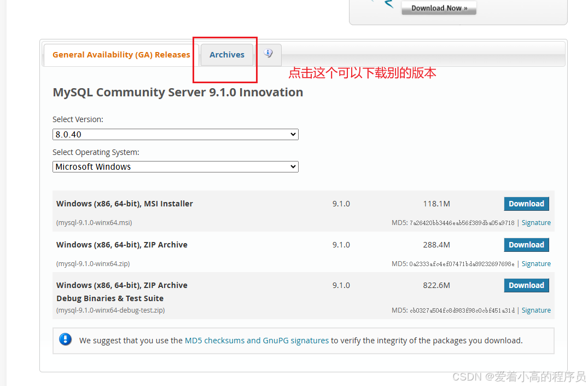Download the 288.4M ZIP Archive
This screenshot has width=588, height=386.
(526, 245)
